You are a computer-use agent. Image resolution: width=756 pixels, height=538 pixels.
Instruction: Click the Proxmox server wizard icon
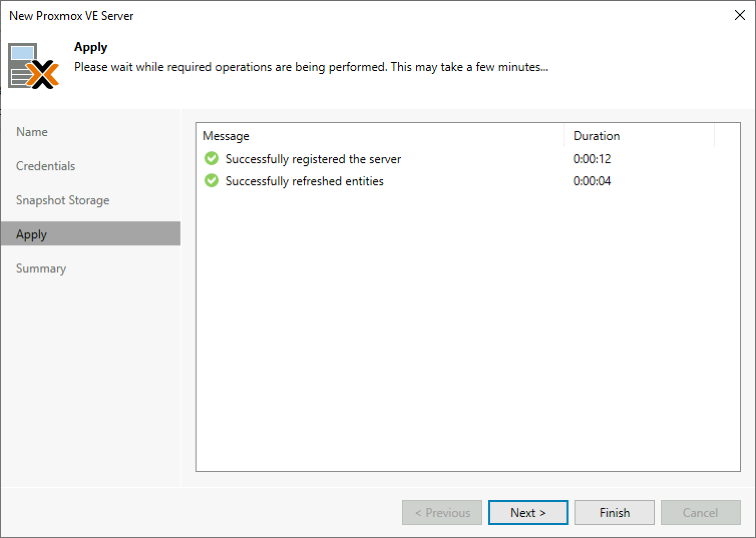tap(34, 66)
